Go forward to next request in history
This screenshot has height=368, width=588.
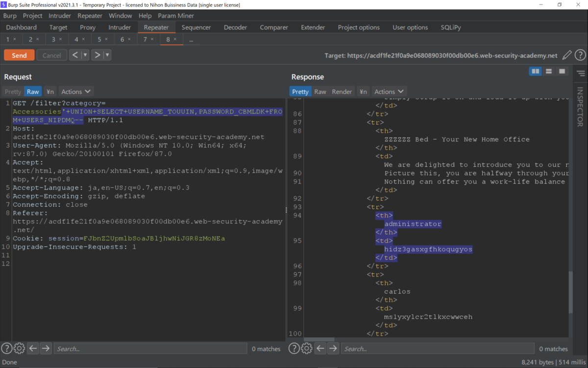[x=98, y=55]
